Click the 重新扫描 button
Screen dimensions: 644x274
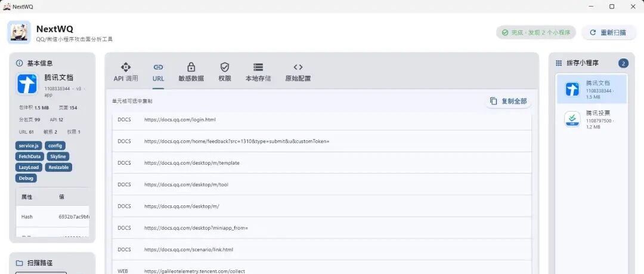click(x=608, y=32)
